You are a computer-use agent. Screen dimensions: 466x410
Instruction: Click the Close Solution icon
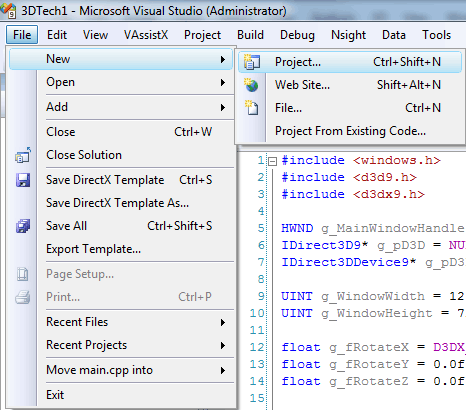point(23,155)
